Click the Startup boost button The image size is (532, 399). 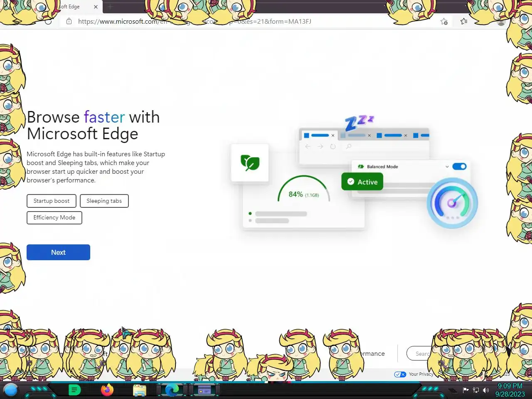pyautogui.click(x=52, y=201)
